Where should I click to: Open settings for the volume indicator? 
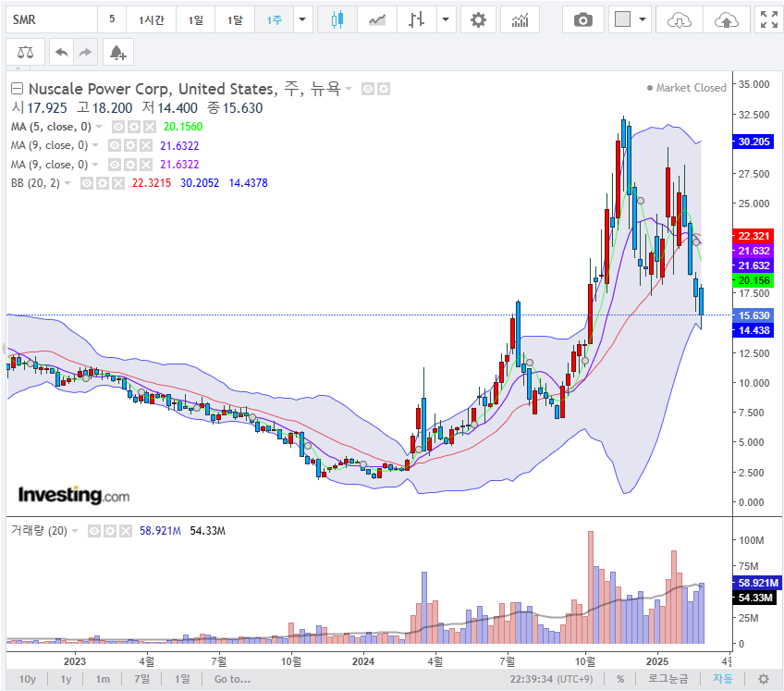click(x=110, y=531)
